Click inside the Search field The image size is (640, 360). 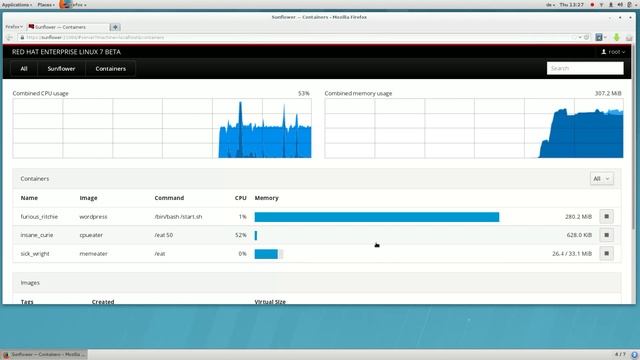coord(585,68)
